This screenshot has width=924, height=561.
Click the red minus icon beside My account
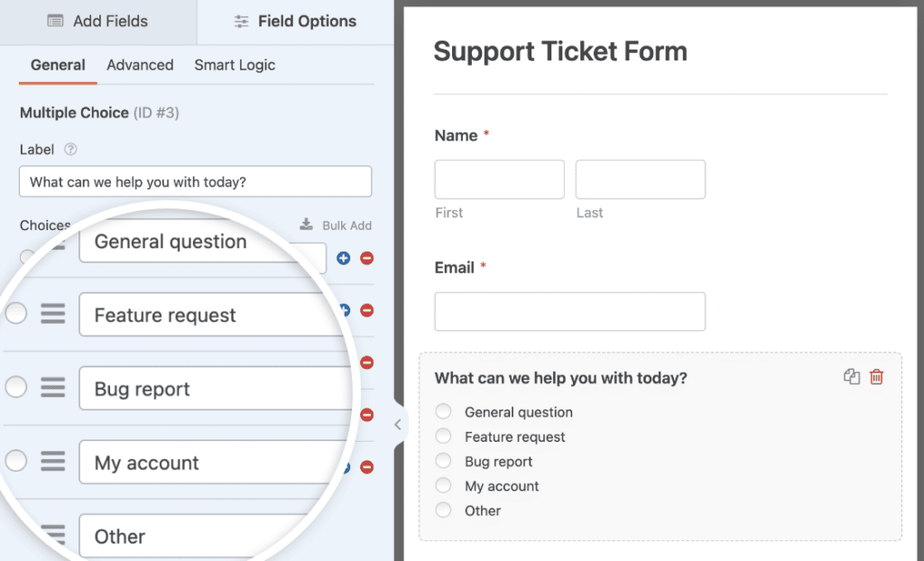(367, 467)
